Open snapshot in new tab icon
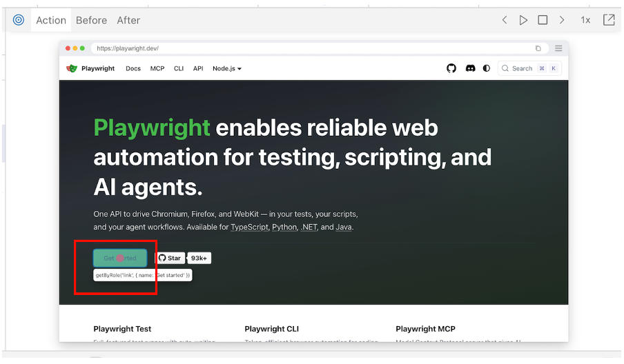The height and width of the screenshot is (364, 624). [x=609, y=20]
